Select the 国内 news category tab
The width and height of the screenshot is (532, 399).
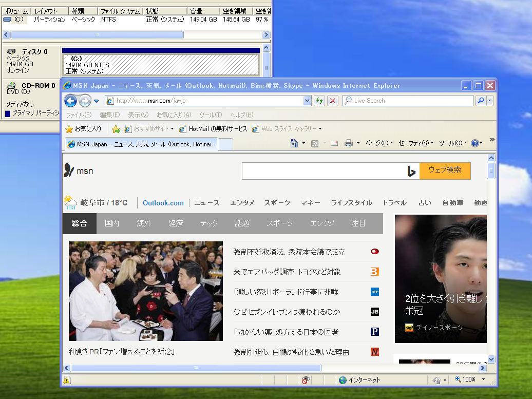pyautogui.click(x=112, y=223)
